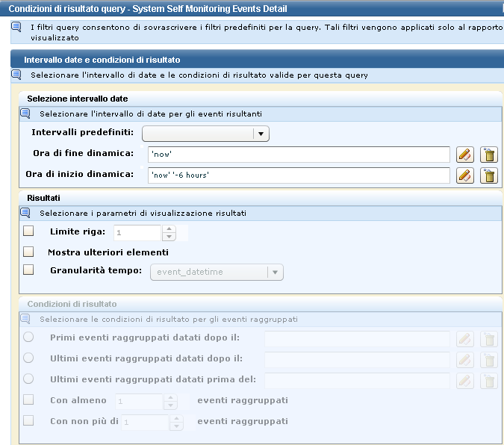504x445 pixels.
Task: Click trash icon for Ora di fine dinamica
Action: pos(489,155)
